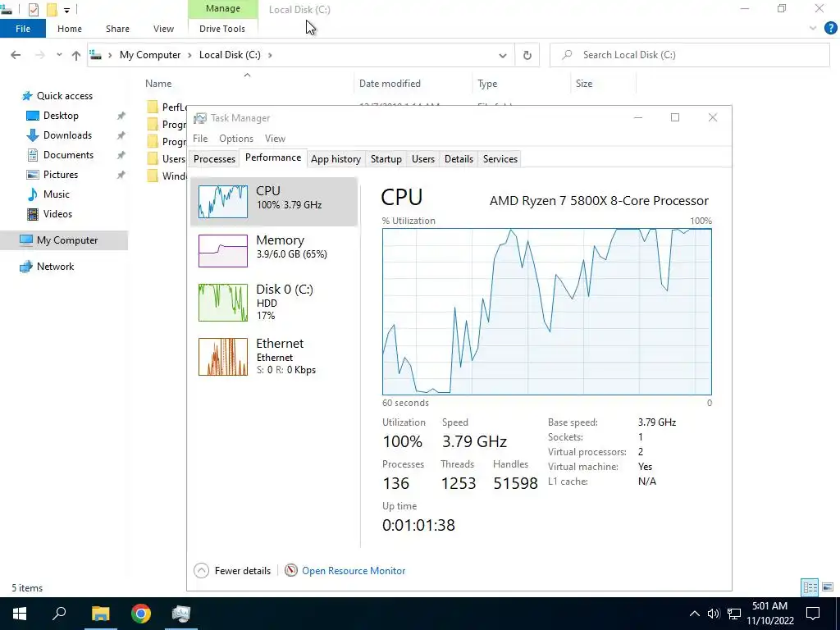Open the Startup tab
This screenshot has height=630, width=840.
tap(386, 159)
